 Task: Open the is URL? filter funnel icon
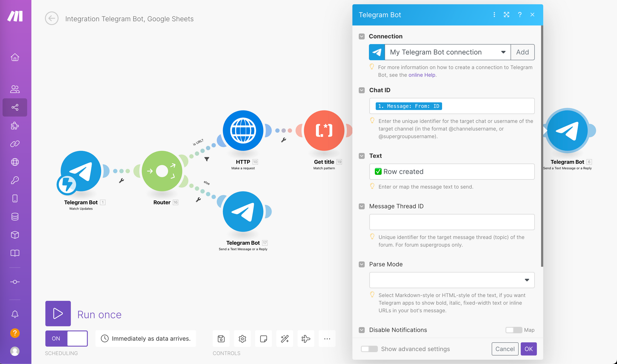[x=207, y=159]
